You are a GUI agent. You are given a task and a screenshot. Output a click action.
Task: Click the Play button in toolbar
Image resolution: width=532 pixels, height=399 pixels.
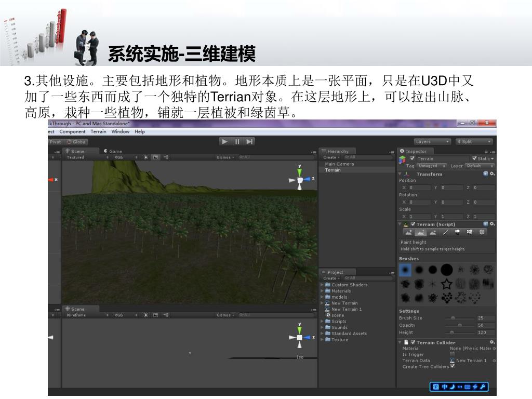[224, 142]
